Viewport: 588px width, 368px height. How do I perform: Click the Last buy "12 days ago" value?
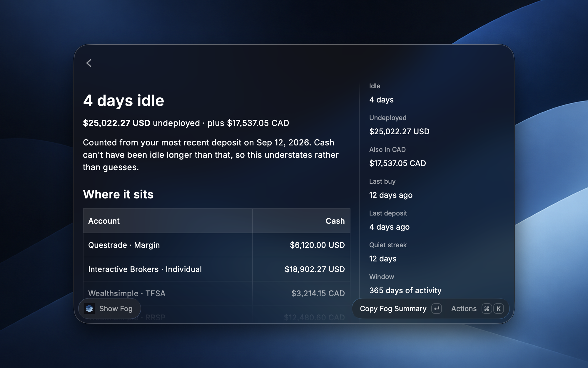click(391, 195)
